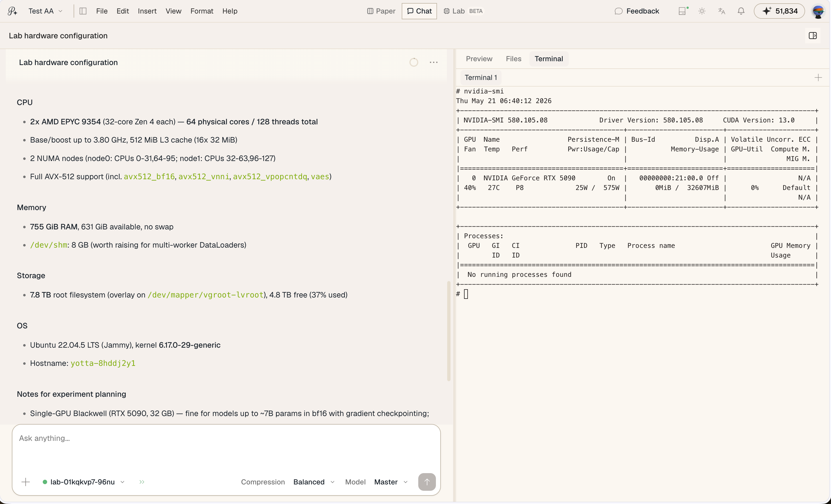Toggle light/dark theme sun icon

tap(702, 11)
